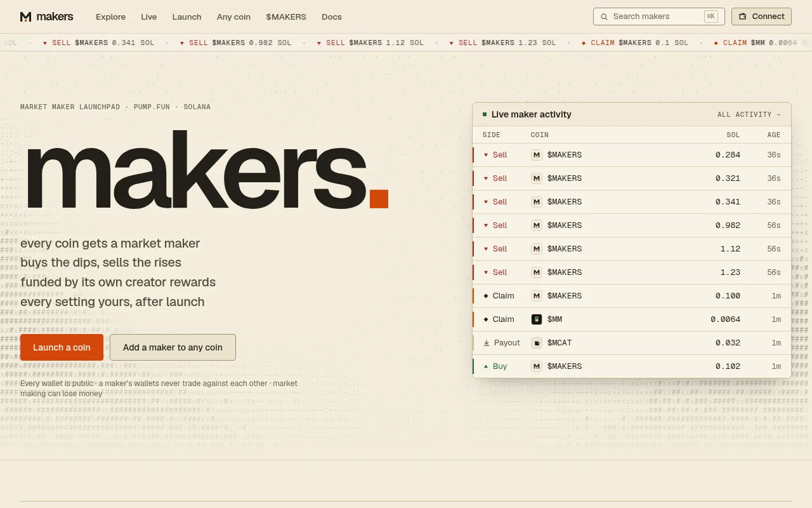Open the $MAKERS nav item
The width and height of the screenshot is (812, 508).
pos(286,17)
